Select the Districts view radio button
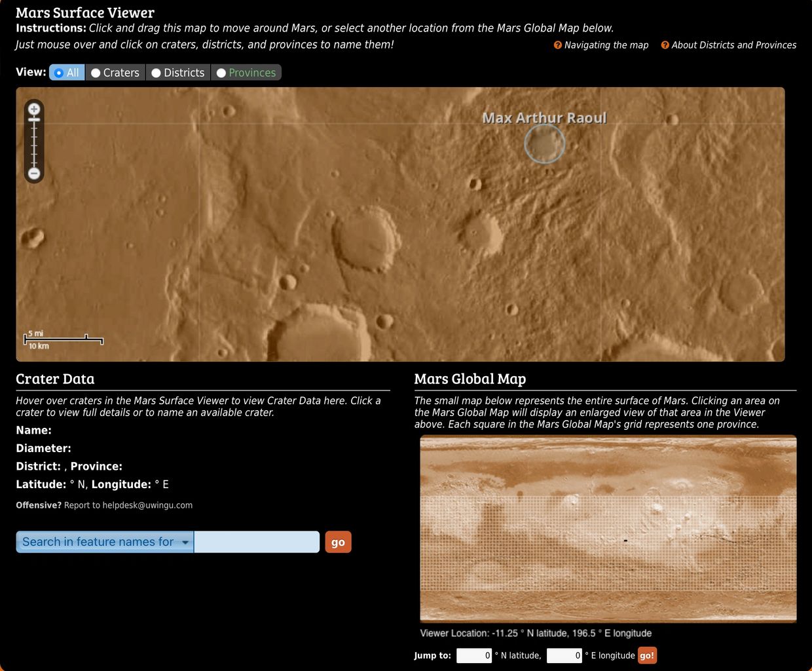 pyautogui.click(x=156, y=73)
